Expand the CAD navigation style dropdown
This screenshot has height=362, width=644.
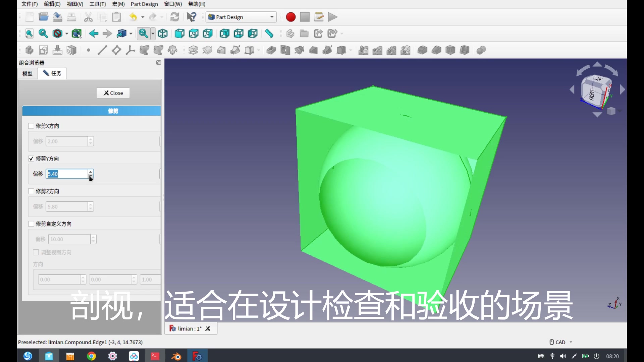[x=571, y=342]
